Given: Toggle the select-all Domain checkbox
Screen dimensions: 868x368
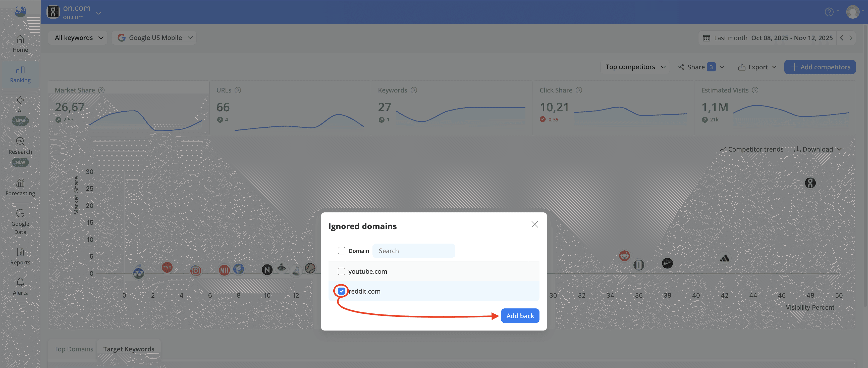Looking at the screenshot, I should pyautogui.click(x=341, y=251).
